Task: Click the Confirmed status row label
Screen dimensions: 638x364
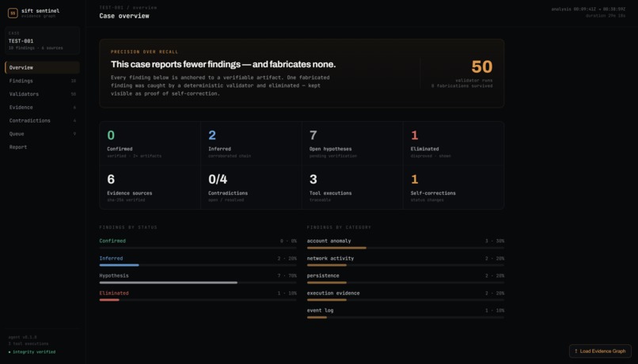Action: (112, 241)
